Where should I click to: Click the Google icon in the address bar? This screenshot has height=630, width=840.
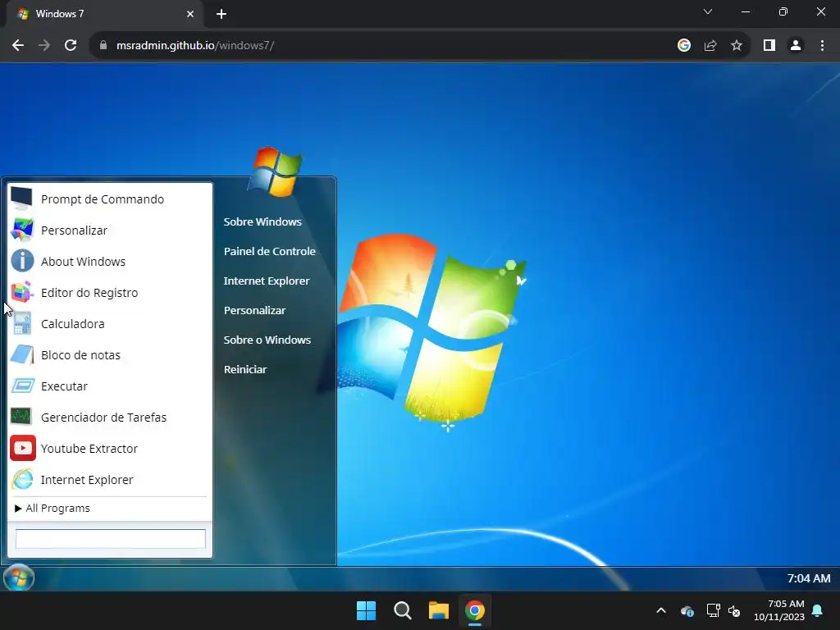(x=684, y=46)
